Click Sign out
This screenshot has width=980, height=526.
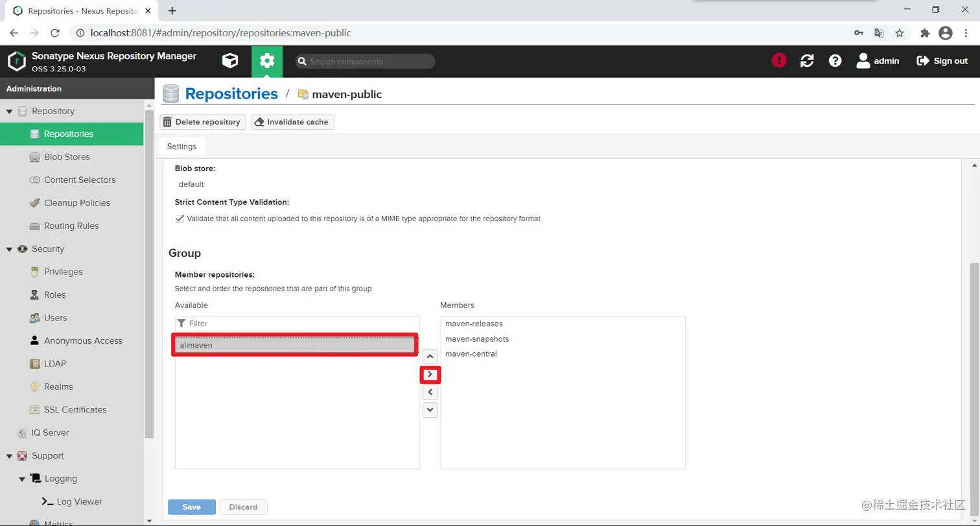942,60
